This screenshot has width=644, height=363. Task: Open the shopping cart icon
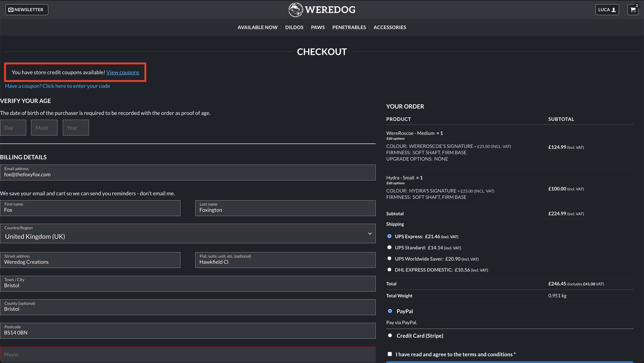pyautogui.click(x=633, y=10)
